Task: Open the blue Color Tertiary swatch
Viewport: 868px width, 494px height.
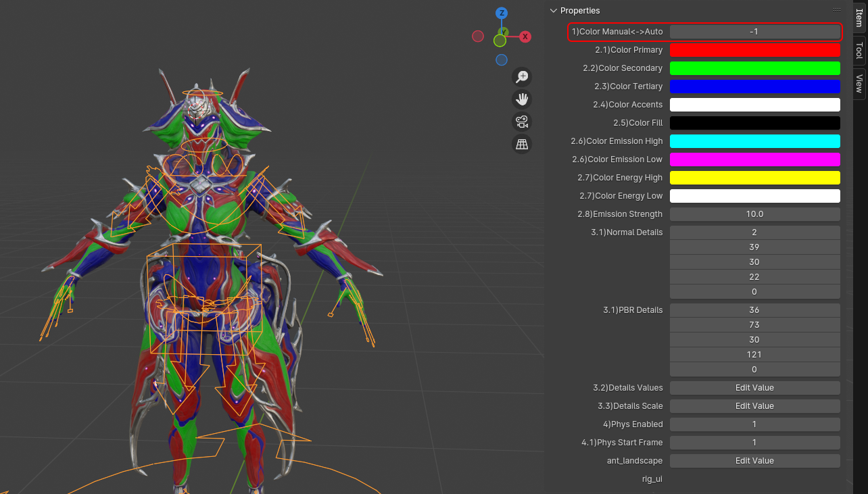Action: (x=754, y=87)
